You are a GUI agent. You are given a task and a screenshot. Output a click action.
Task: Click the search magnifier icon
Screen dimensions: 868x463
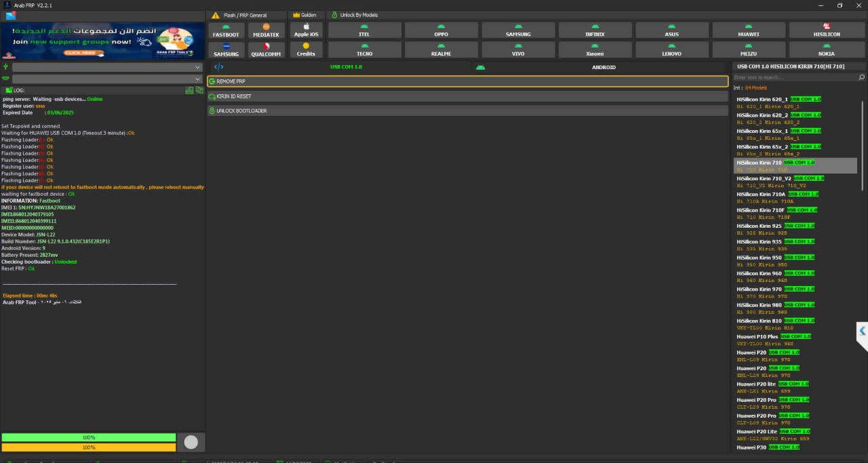coord(862,78)
